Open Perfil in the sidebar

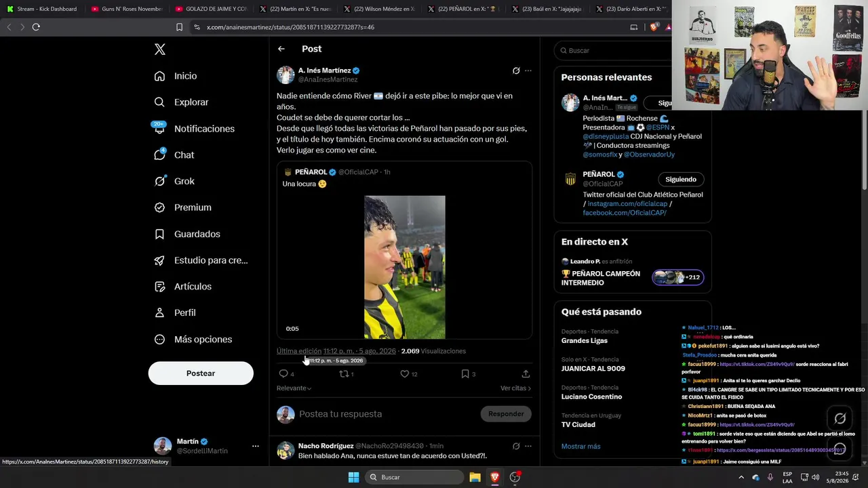tap(175, 313)
